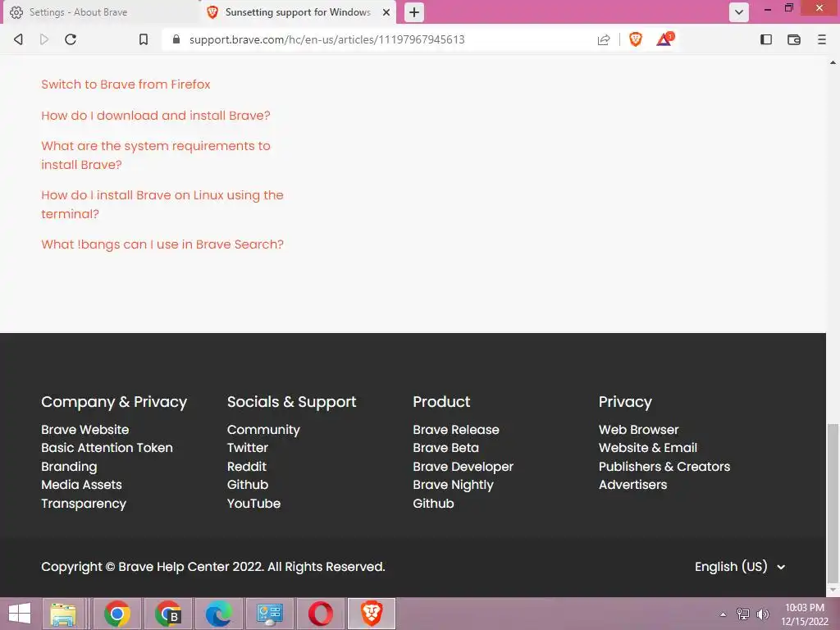Open the Control Panel taskbar icon

tap(269, 614)
